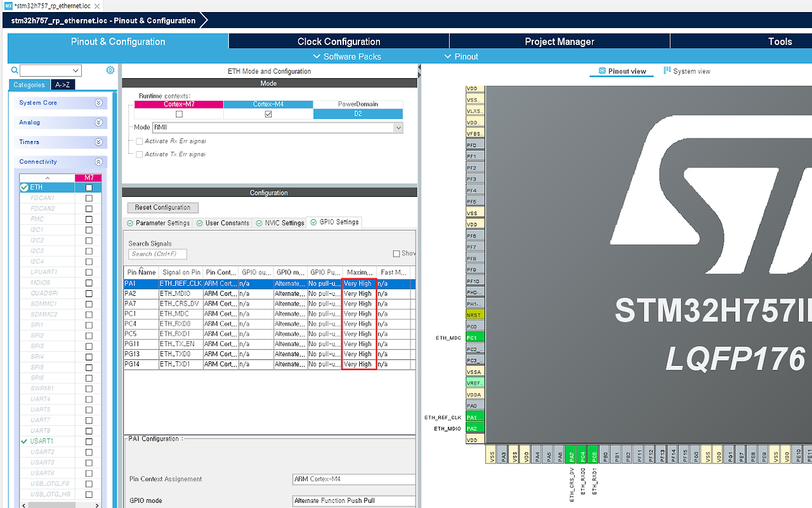Click the Pin Context Assignment field

pos(354,479)
